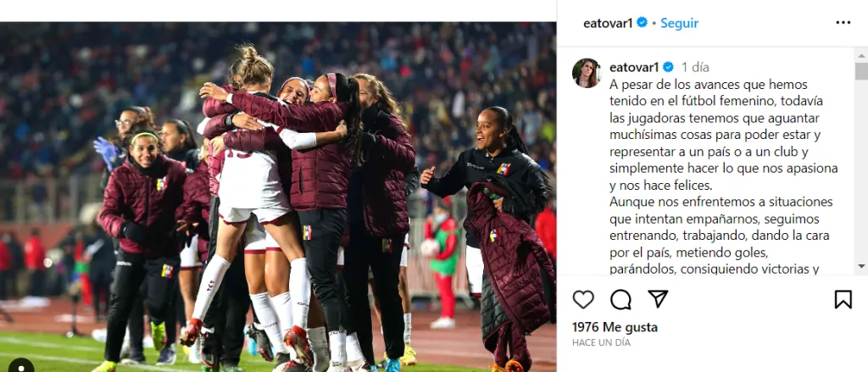Click the verified badge beside header username
This screenshot has width=868, height=372.
pos(643,23)
